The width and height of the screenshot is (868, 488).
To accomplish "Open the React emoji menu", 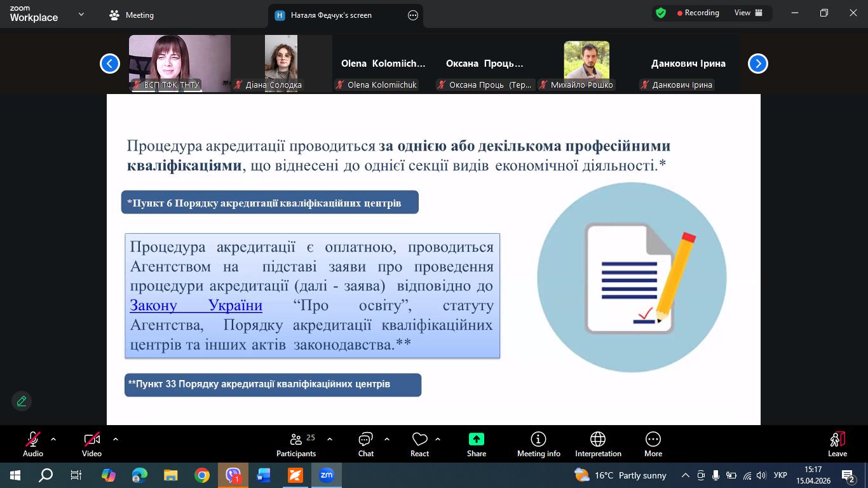I will [x=419, y=444].
